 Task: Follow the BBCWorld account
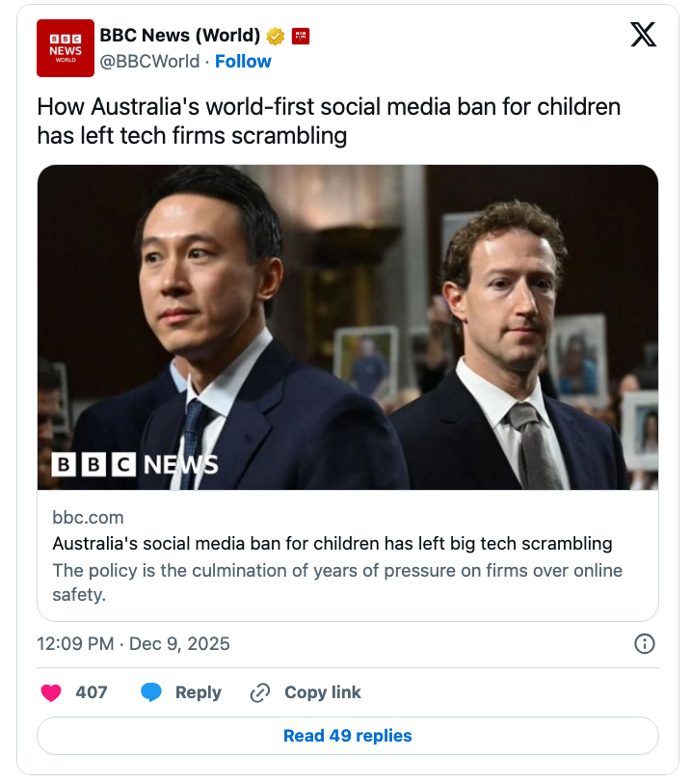pyautogui.click(x=243, y=61)
